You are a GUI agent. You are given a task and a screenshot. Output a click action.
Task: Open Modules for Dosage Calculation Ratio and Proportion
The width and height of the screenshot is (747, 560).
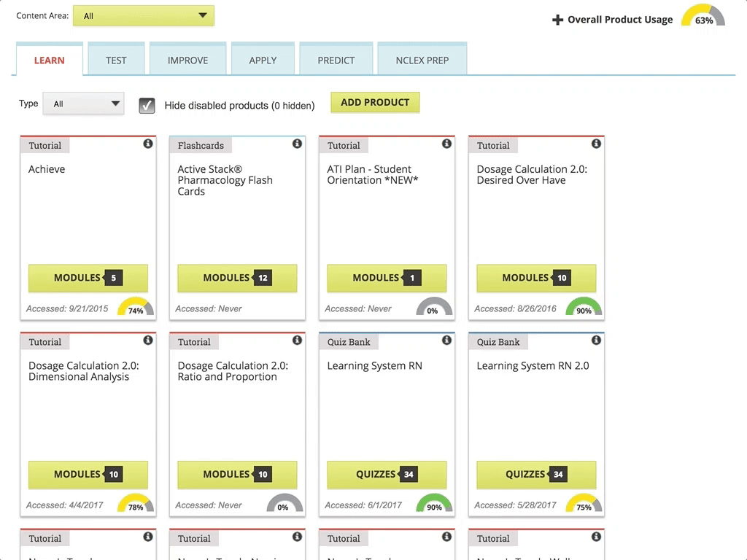[x=237, y=474]
